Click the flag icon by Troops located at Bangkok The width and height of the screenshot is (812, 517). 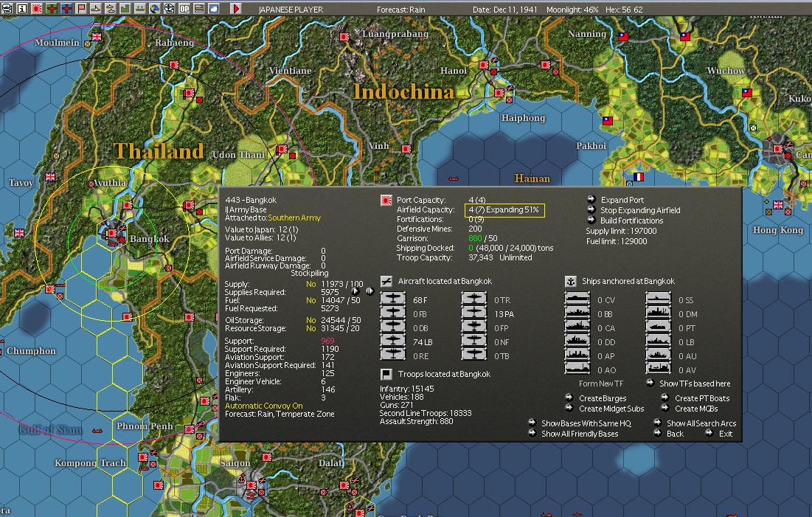386,374
